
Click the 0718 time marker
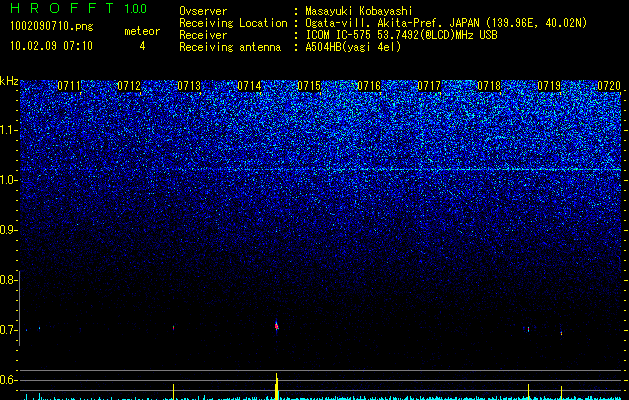(489, 86)
